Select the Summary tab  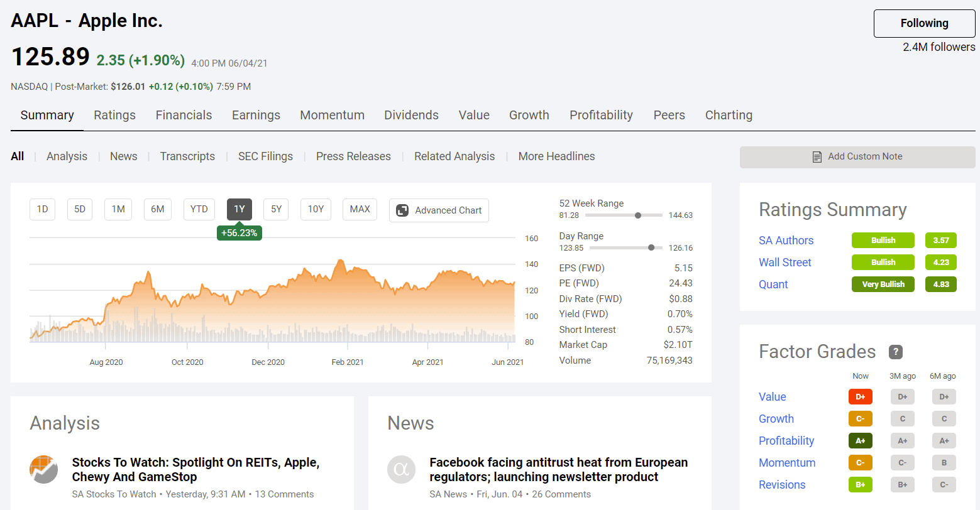[47, 115]
